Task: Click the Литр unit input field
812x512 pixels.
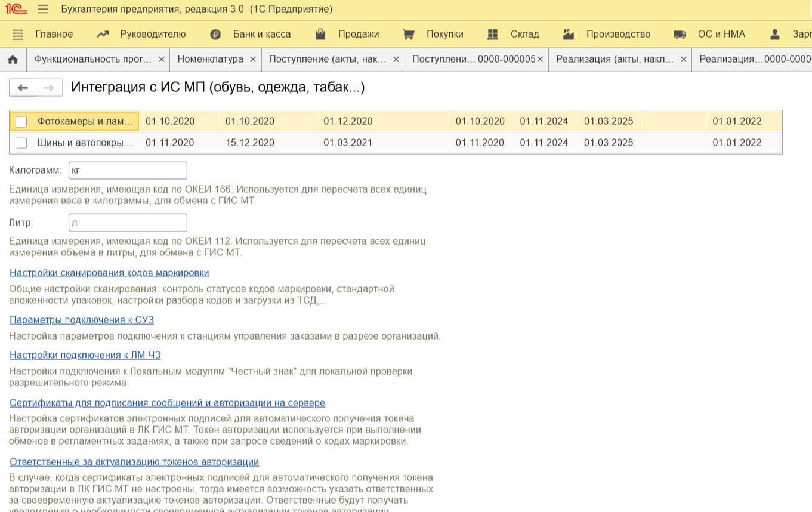Action: [128, 223]
